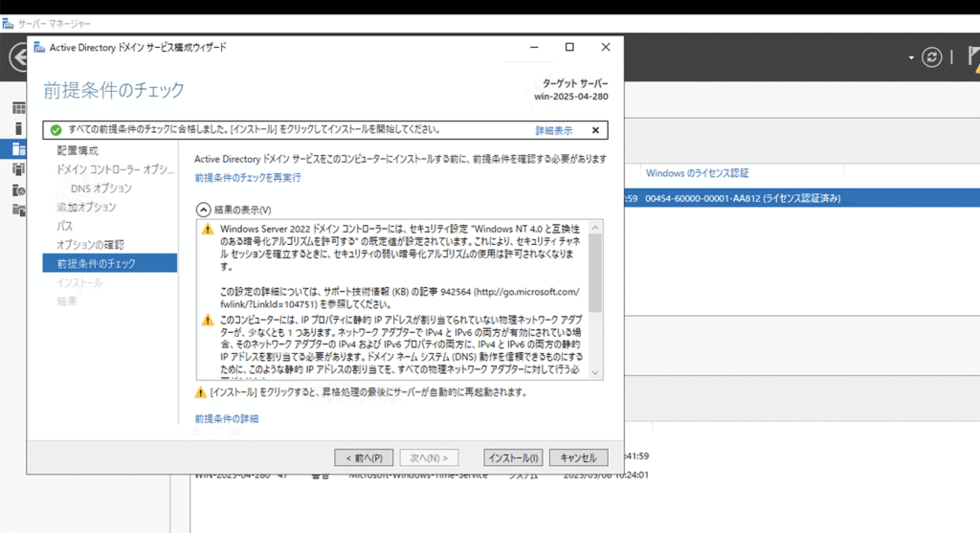Open the DNS icon in Server Manager sidebar
Image resolution: width=980 pixels, height=533 pixels.
(19, 190)
